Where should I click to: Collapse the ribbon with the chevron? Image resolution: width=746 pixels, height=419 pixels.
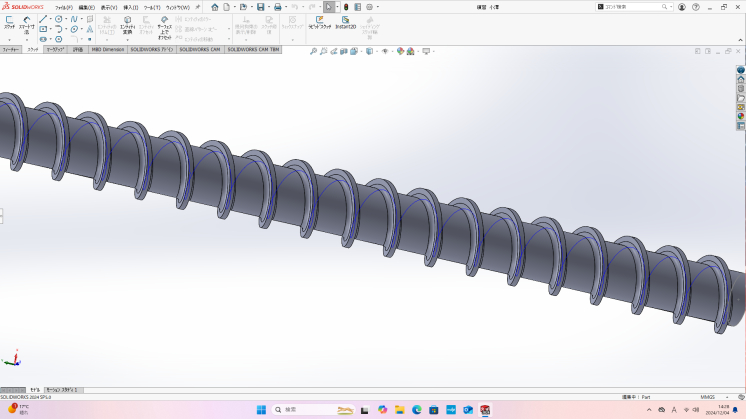pos(740,40)
